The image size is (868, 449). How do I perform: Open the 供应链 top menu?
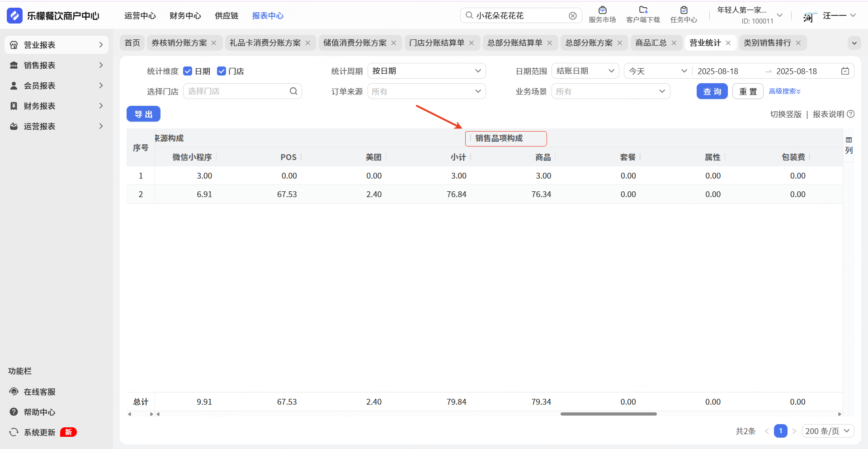tap(226, 16)
